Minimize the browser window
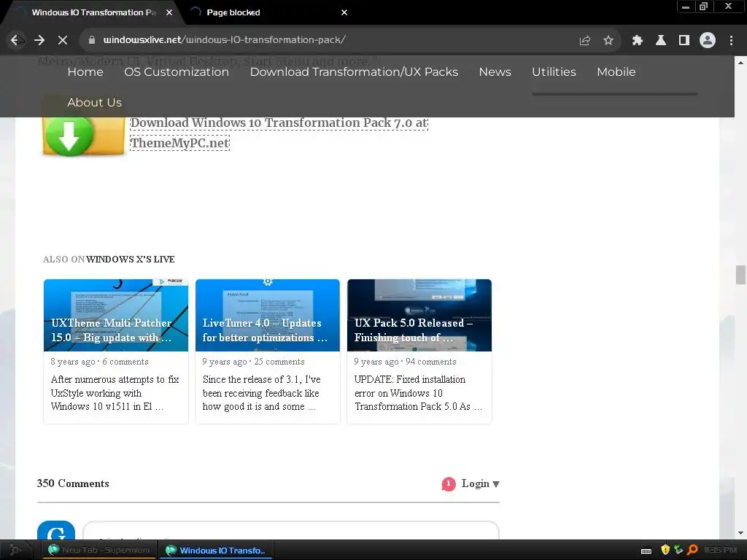Image resolution: width=747 pixels, height=560 pixels. pyautogui.click(x=686, y=7)
